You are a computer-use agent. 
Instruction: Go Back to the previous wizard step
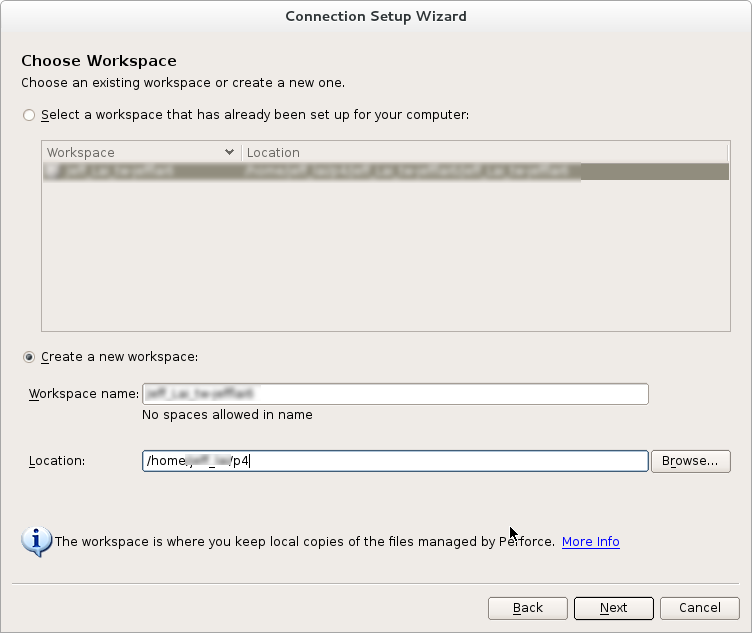pyautogui.click(x=527, y=608)
